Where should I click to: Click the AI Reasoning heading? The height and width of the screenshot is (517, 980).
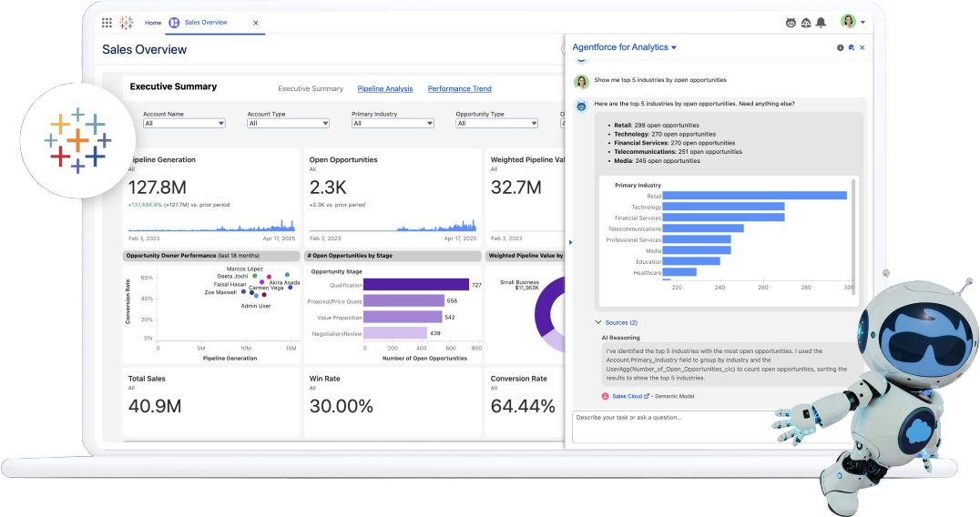[620, 338]
